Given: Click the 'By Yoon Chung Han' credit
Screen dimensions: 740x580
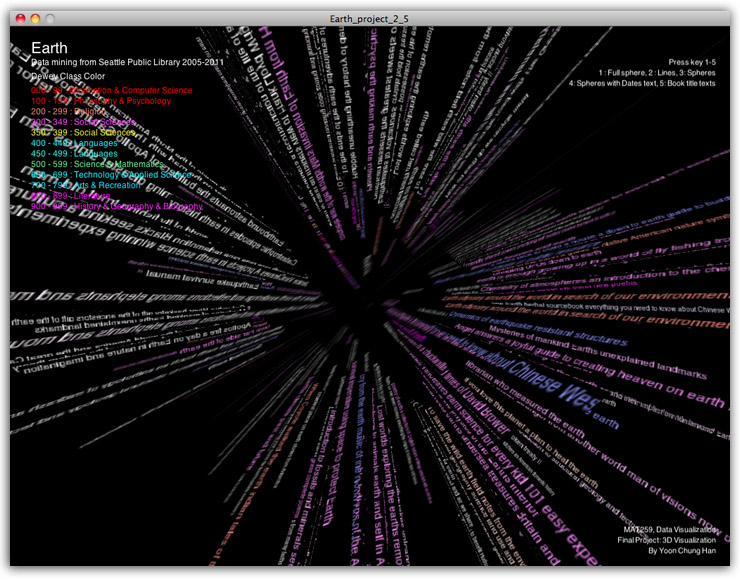Looking at the screenshot, I should pos(682,551).
